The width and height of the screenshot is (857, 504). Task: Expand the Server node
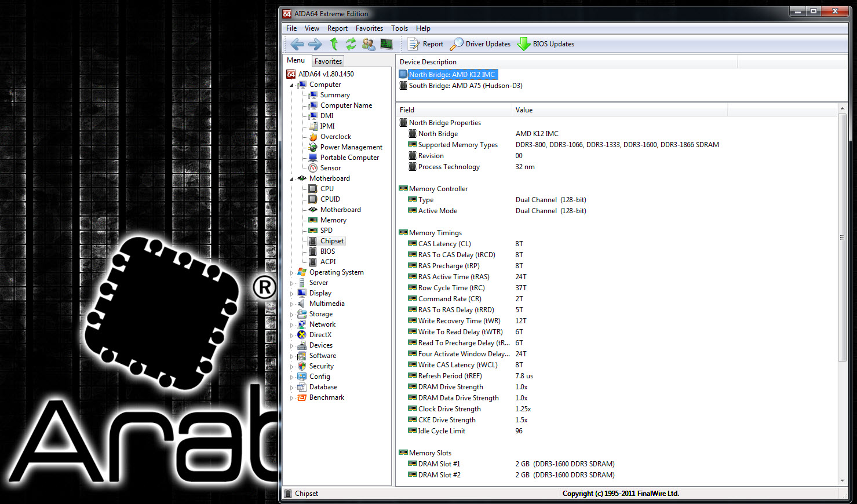291,283
